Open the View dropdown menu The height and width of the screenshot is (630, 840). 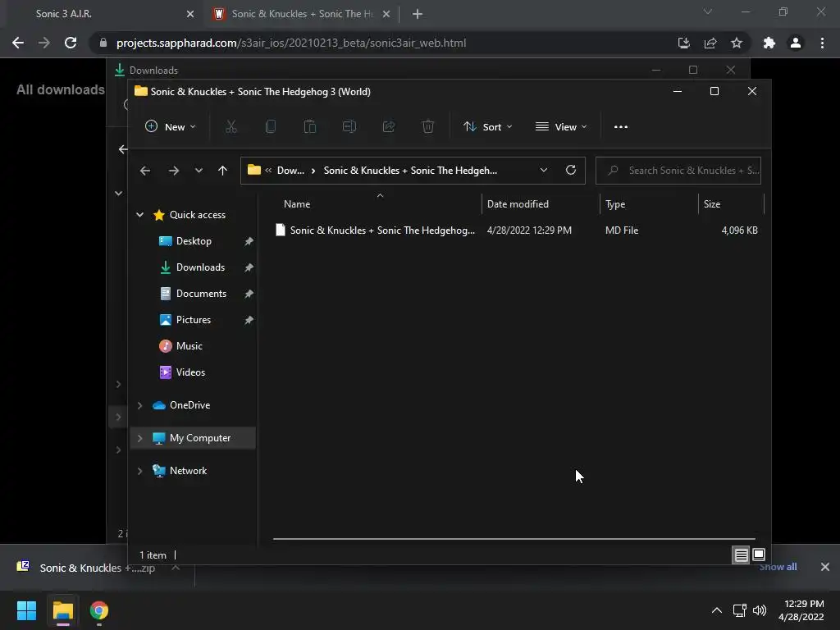click(x=561, y=127)
